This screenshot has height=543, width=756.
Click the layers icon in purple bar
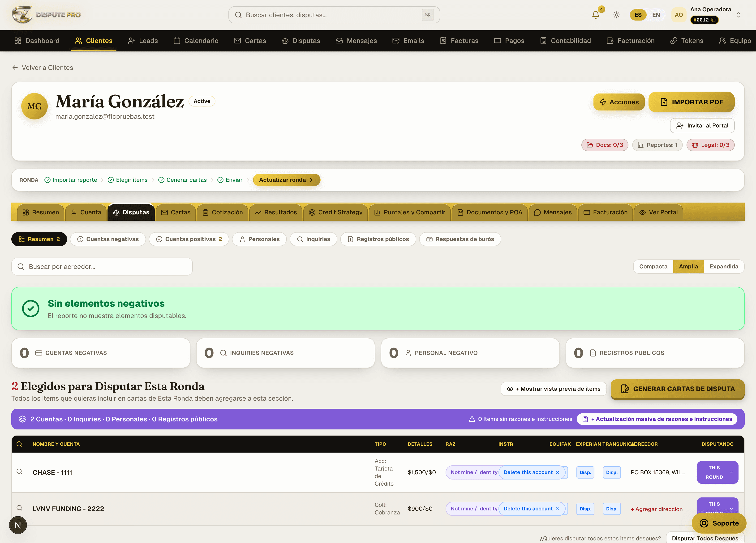pyautogui.click(x=23, y=419)
